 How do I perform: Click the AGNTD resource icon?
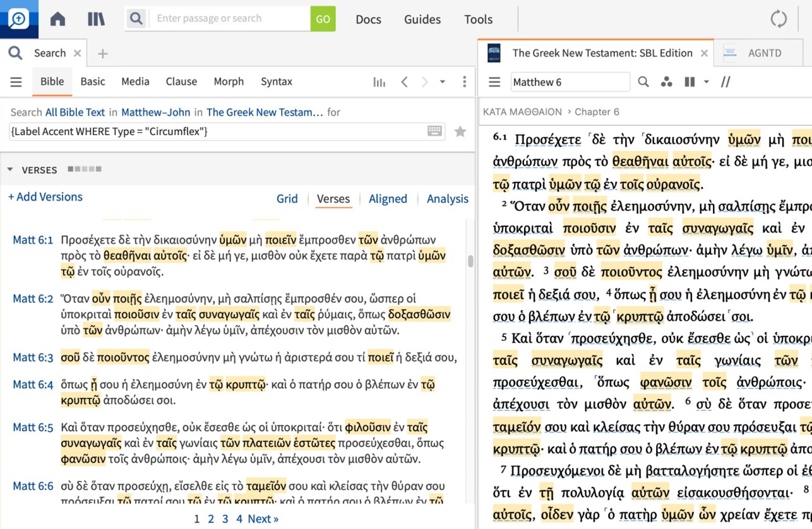coord(731,53)
